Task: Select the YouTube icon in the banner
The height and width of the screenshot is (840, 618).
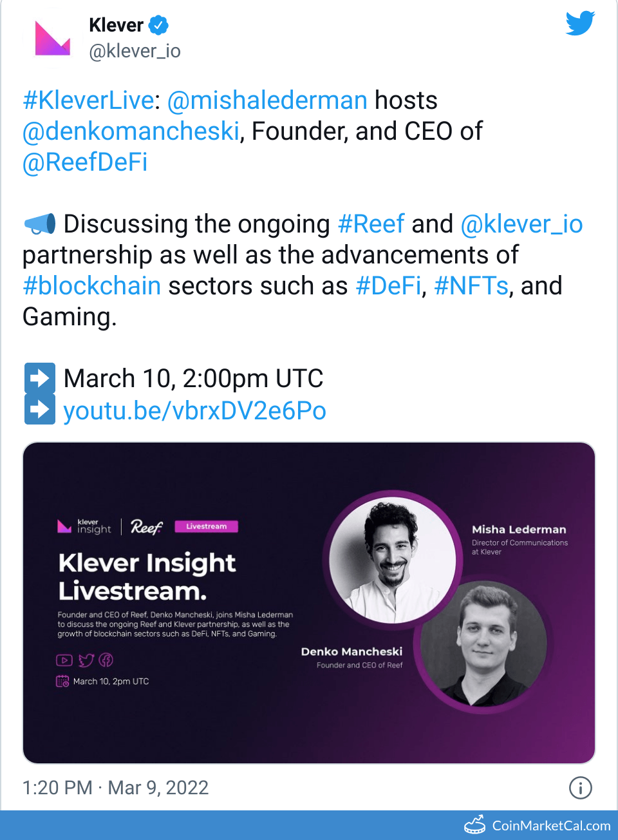Action: tap(64, 660)
